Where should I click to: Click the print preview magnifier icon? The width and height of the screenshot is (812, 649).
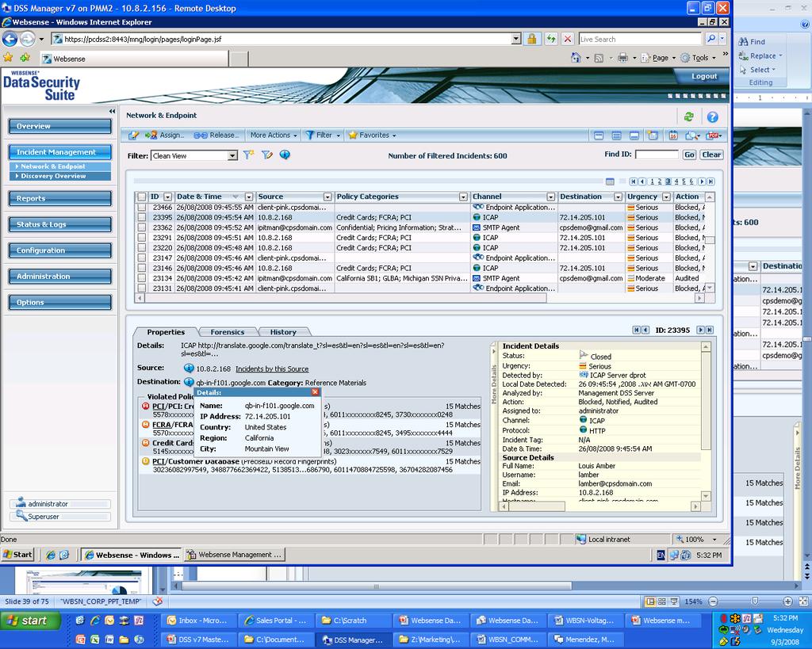[691, 136]
